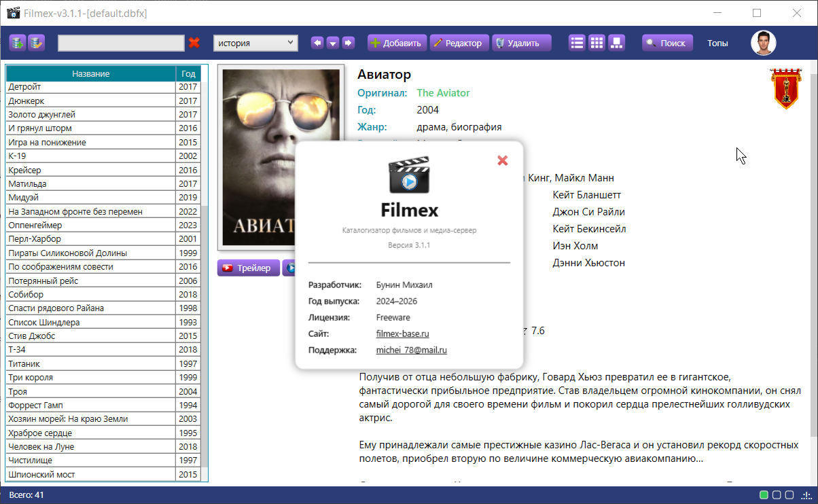Click the status bar resize grip
Image resolution: width=818 pixels, height=504 pixels.
806,496
